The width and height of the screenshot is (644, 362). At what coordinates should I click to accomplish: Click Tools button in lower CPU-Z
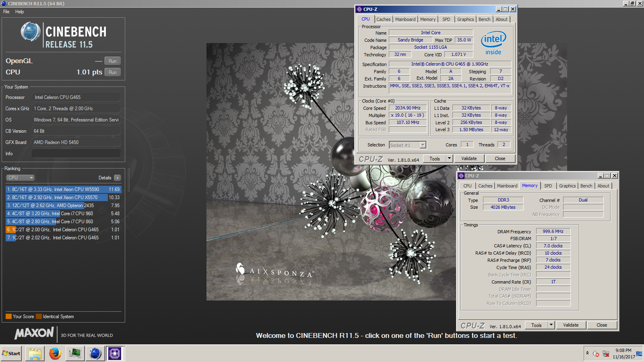point(537,325)
